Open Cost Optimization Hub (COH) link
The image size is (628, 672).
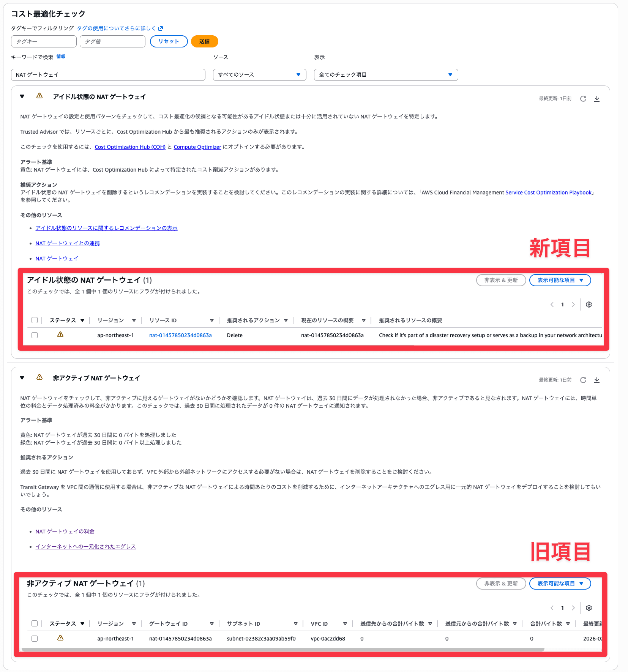point(130,147)
